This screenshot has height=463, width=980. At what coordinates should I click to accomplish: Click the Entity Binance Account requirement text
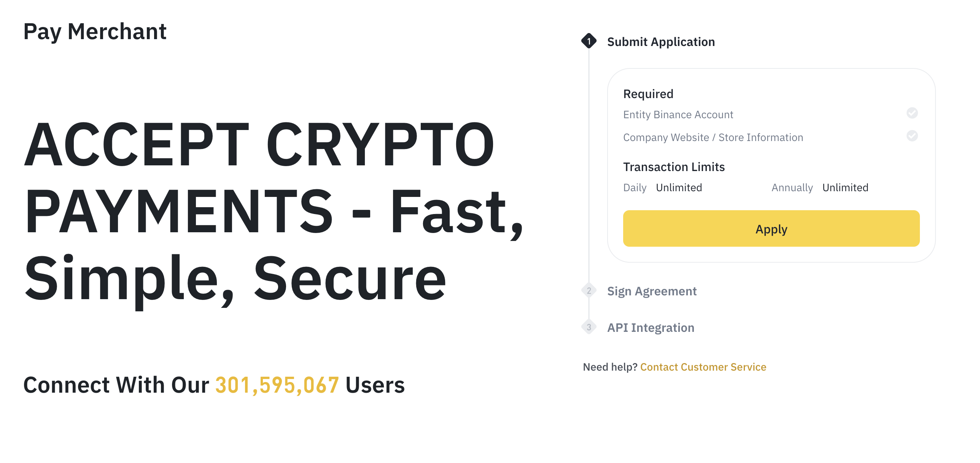pos(678,114)
